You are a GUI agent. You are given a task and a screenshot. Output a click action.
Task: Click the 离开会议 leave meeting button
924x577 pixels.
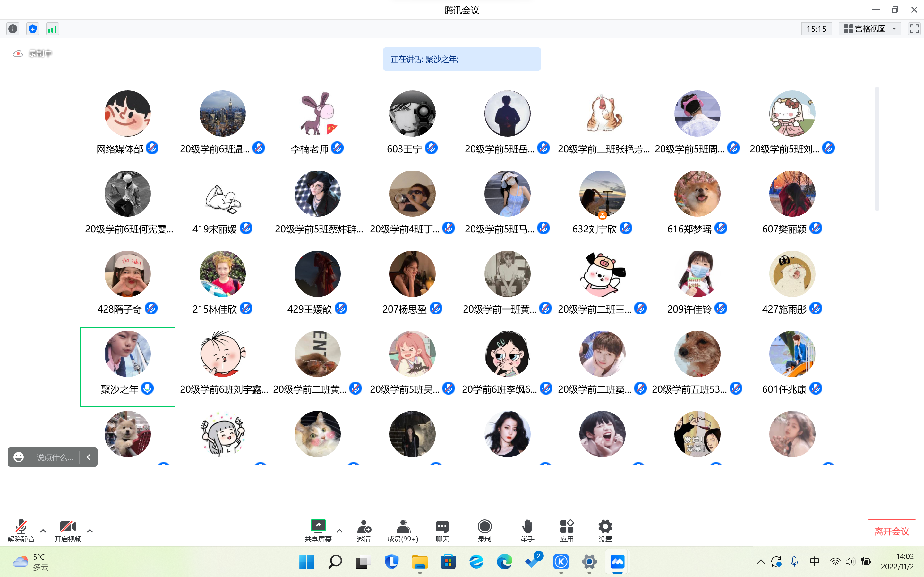891,531
